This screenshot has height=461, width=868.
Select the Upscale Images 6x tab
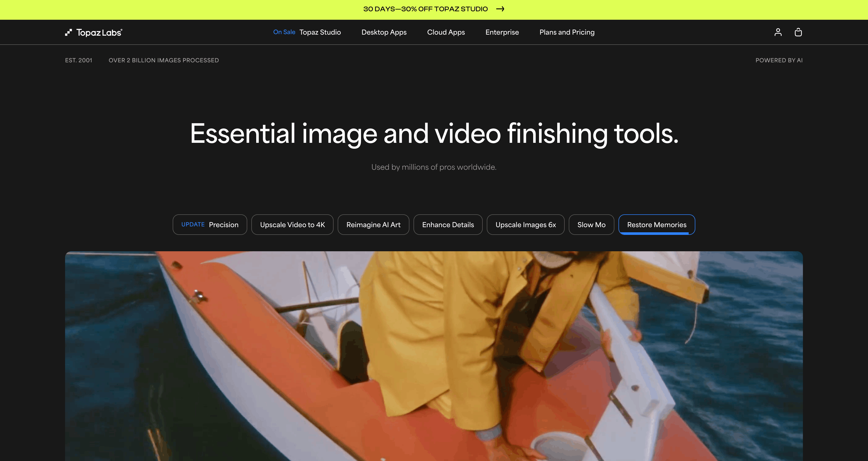pyautogui.click(x=525, y=225)
